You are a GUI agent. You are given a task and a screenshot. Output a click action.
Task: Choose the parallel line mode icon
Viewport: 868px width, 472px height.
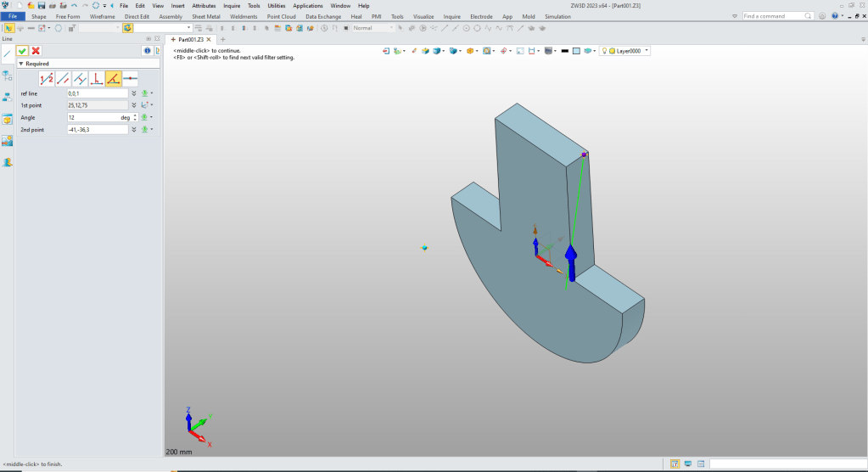point(63,78)
